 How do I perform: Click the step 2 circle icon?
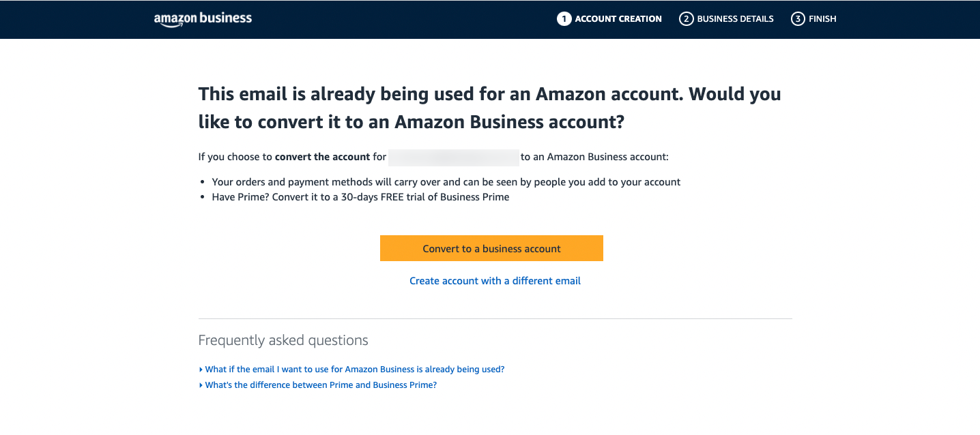click(x=686, y=19)
